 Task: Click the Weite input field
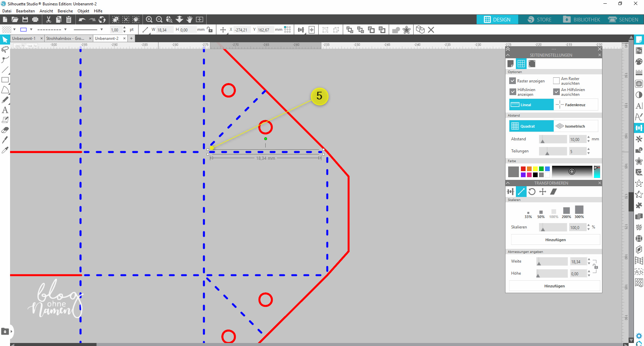(578, 262)
